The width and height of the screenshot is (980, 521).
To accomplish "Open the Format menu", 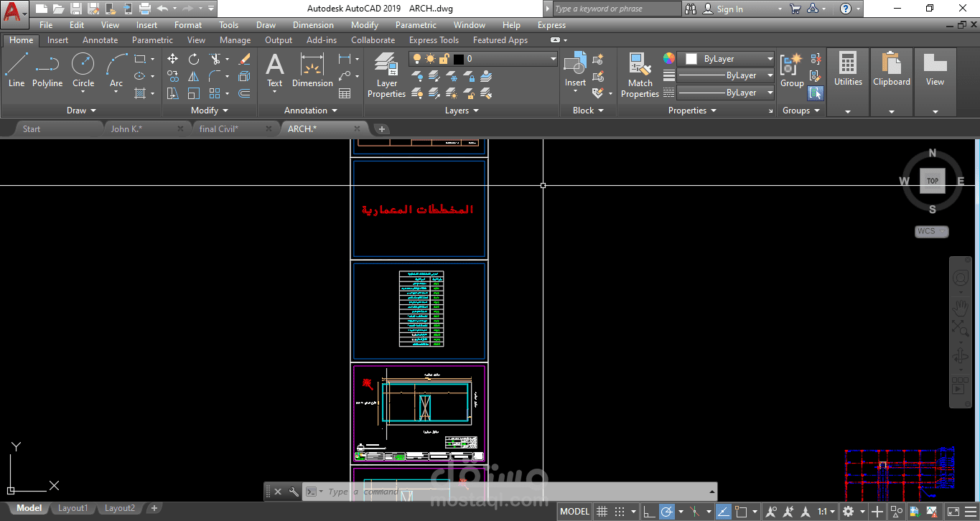I will click(x=187, y=25).
